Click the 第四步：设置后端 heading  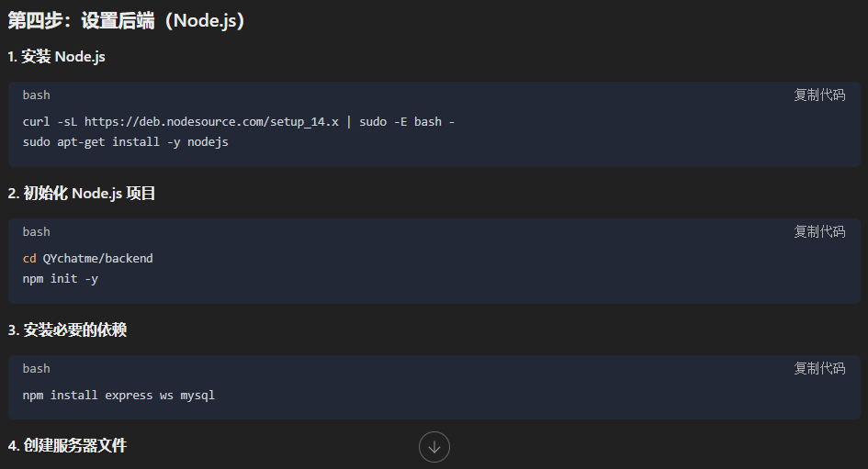point(127,21)
